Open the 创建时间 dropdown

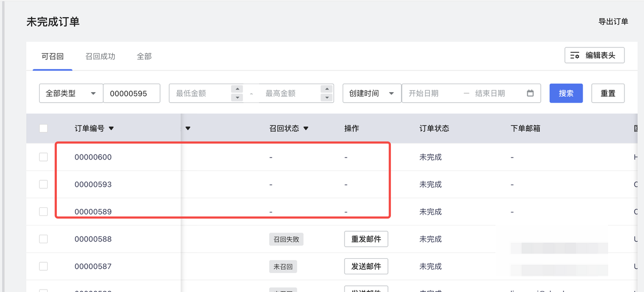(371, 93)
